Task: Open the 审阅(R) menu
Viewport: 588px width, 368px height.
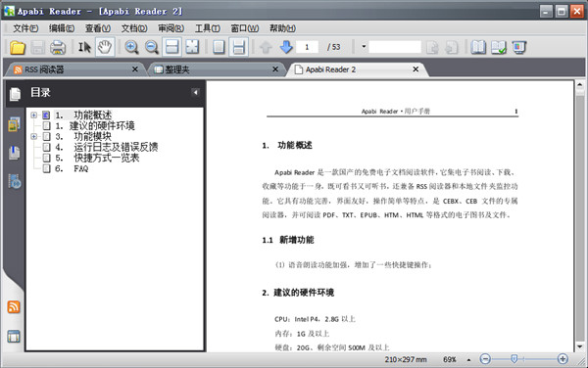Action: pos(171,28)
